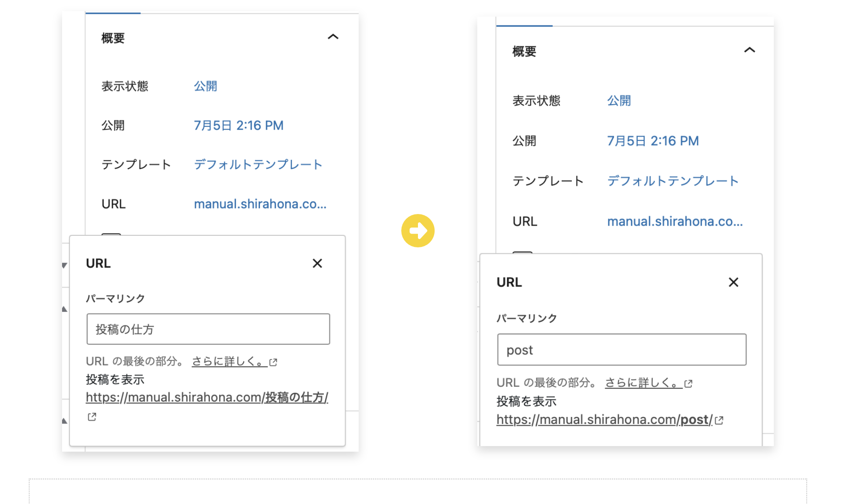Click the permalink field containing post
860x504 pixels.
point(621,350)
